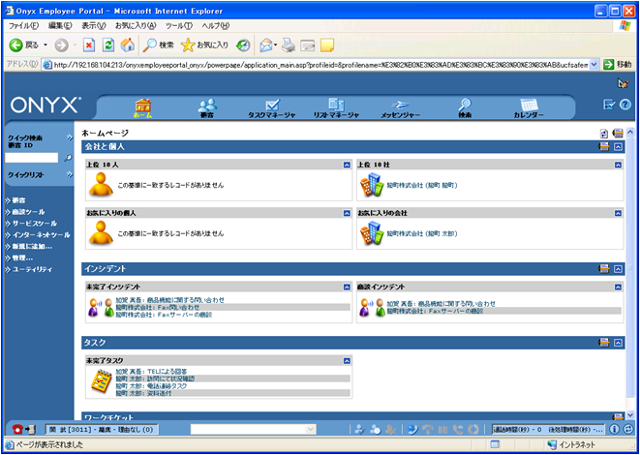The image size is (640, 455).
Task: Open the bottom bar combo box dropdown
Action: [311, 429]
